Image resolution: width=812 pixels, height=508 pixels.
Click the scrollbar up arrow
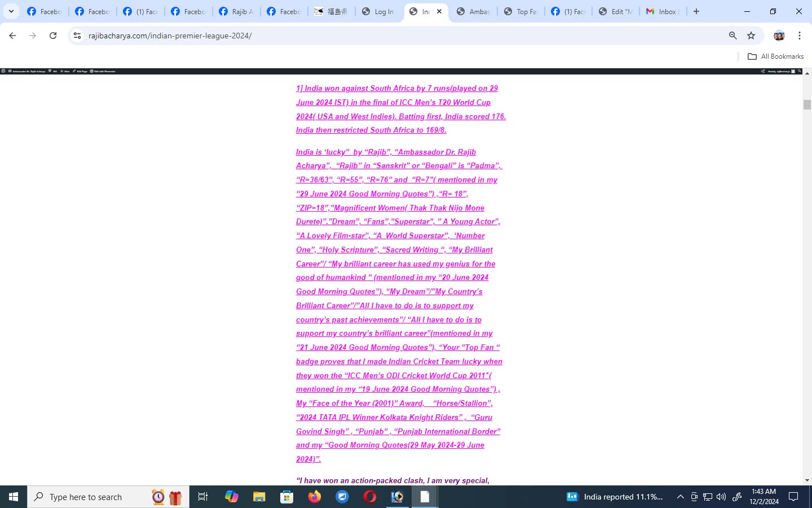click(x=807, y=73)
